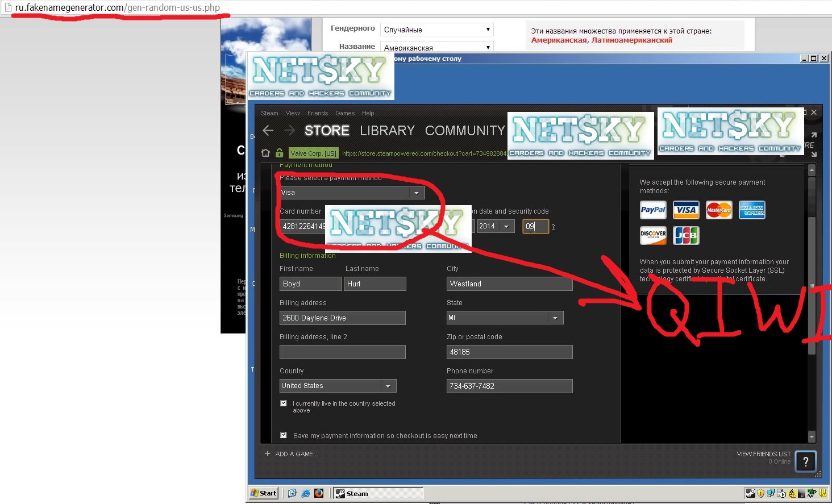Image resolution: width=832 pixels, height=504 pixels.
Task: Click the plus icon beside Add a Game
Action: click(268, 453)
